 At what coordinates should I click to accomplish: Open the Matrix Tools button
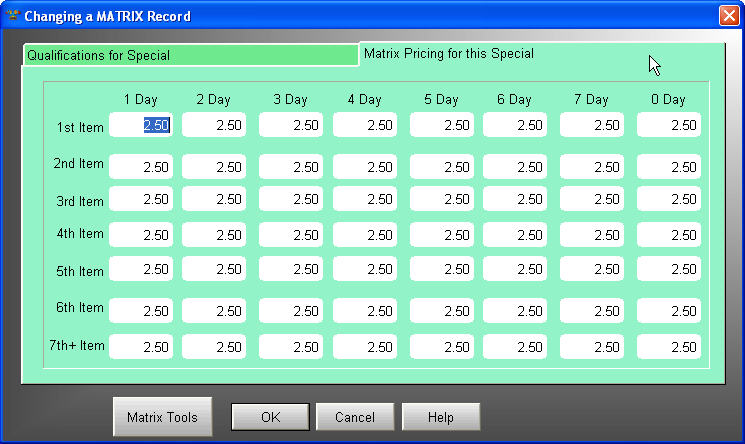[x=162, y=417]
